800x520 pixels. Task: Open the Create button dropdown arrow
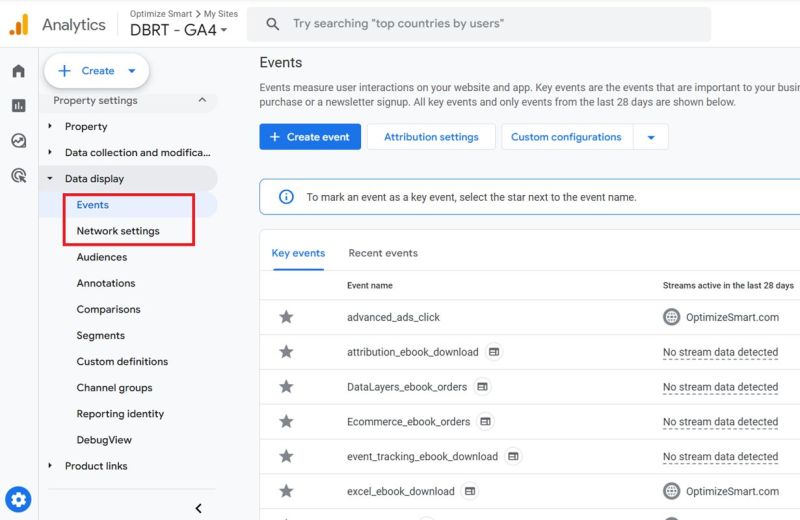pyautogui.click(x=132, y=71)
